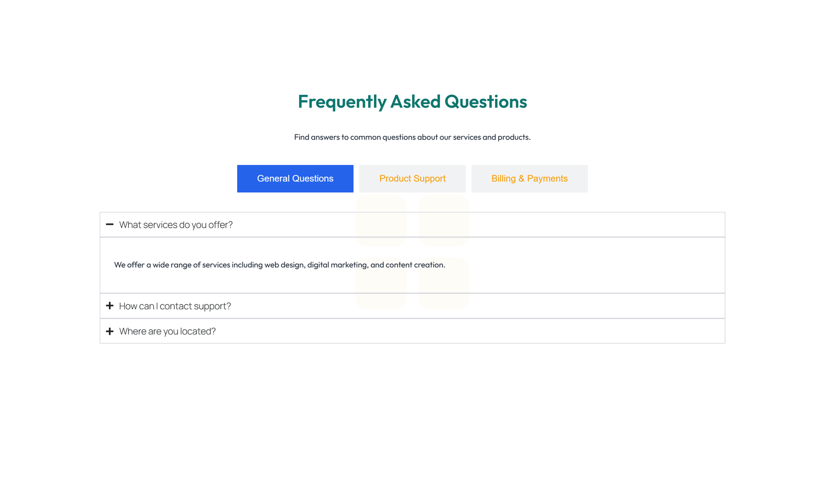Click the faint background square below the answer
This screenshot has height=504, width=825.
[x=381, y=283]
